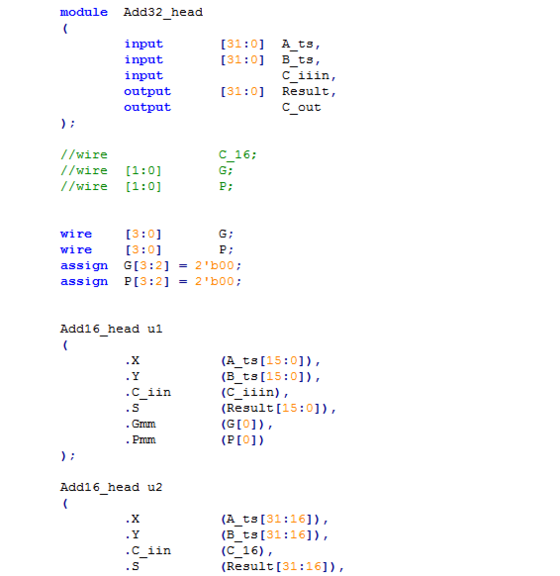Click the .Gmm port connection in u1
The image size is (560, 576).
click(199, 424)
